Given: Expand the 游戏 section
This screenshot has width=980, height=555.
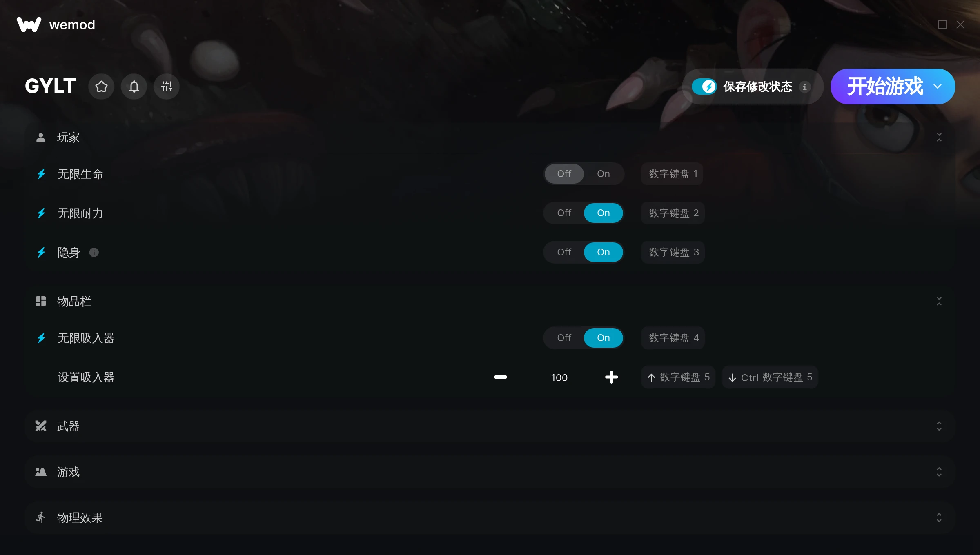Looking at the screenshot, I should [x=490, y=472].
